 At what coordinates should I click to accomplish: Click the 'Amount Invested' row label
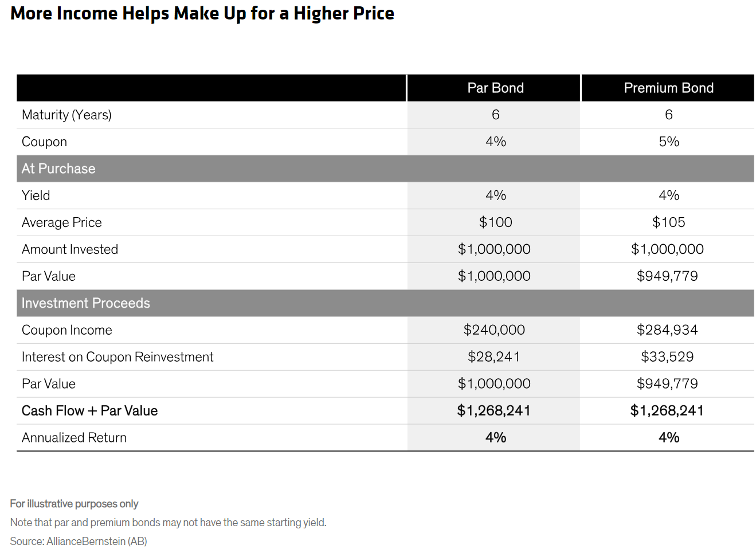tap(70, 249)
